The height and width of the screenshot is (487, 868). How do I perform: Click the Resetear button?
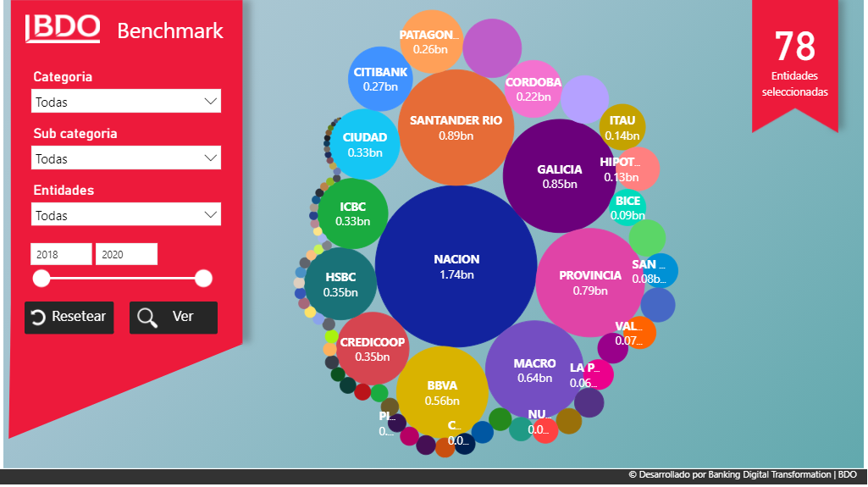tap(69, 317)
